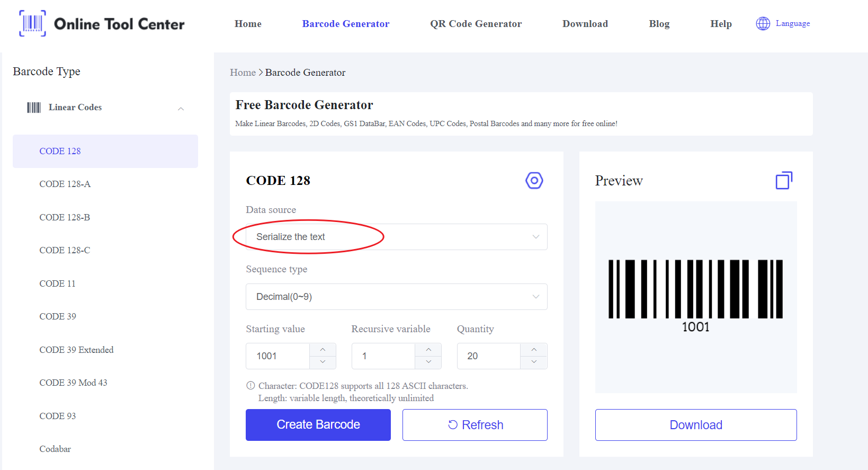Select CODE 128 in barcode list
The width and height of the screenshot is (868, 470).
[x=105, y=151]
